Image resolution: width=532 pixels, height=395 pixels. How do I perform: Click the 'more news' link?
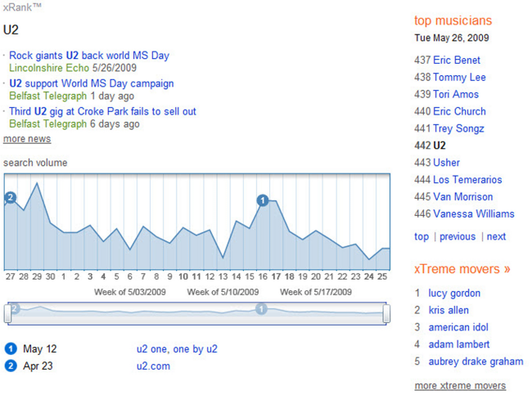click(27, 139)
